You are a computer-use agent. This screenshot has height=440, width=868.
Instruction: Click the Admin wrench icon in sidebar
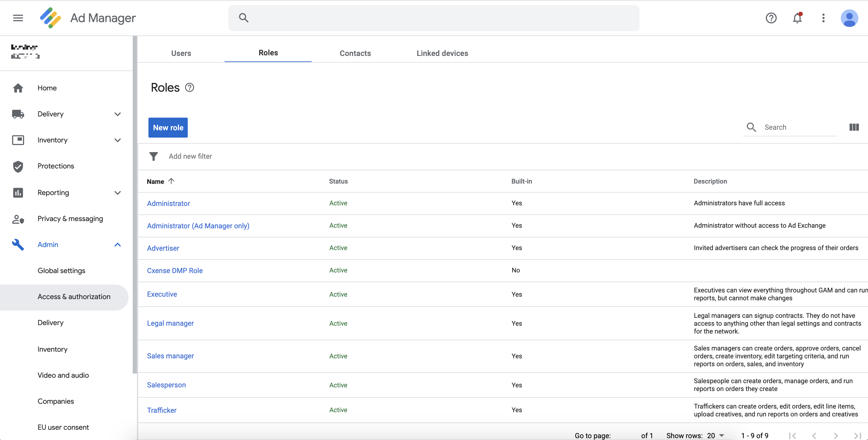(18, 244)
